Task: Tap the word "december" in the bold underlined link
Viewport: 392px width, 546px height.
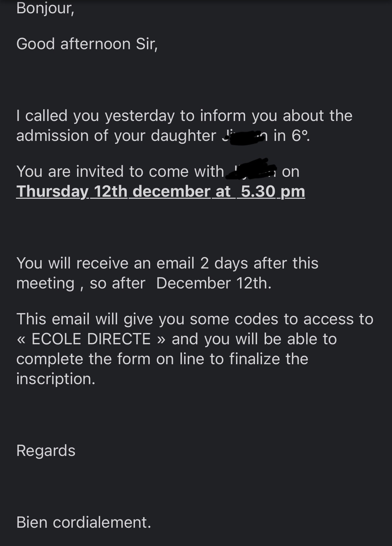Action: coord(171,191)
